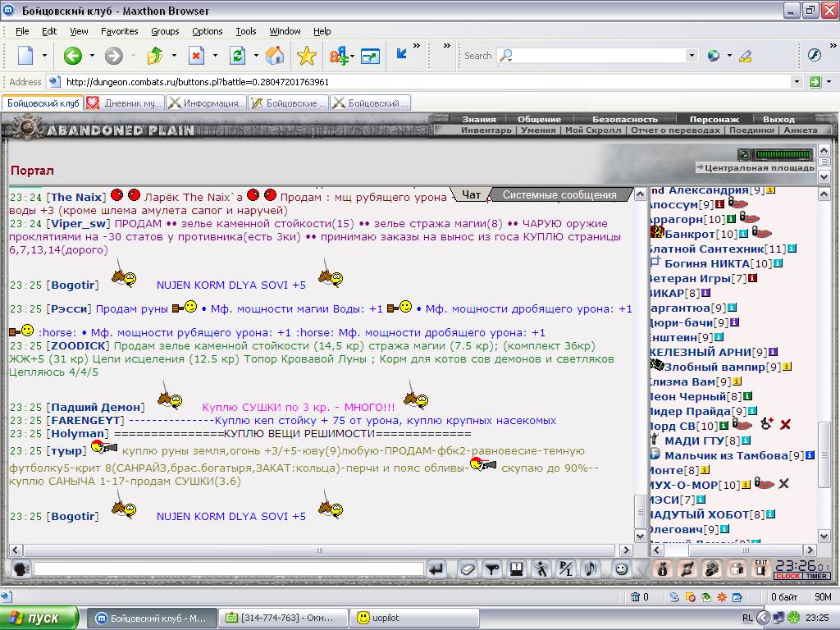840x630 pixels.
Task: Click the green Back arrow button
Action: coord(72,55)
